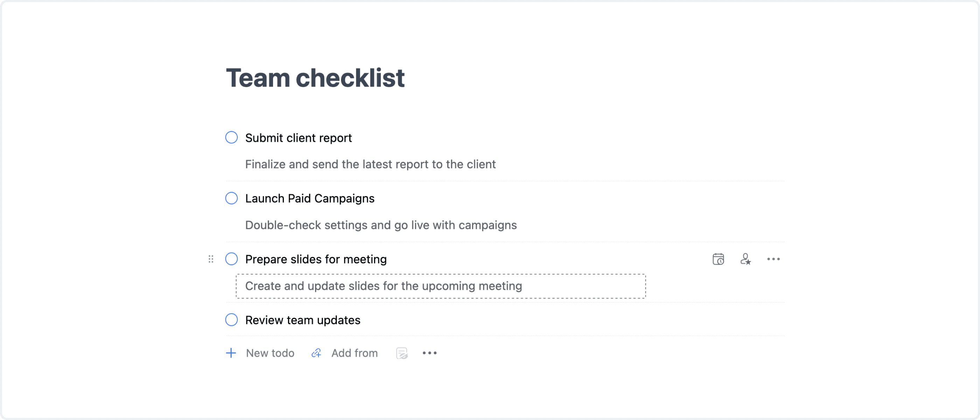This screenshot has height=420, width=980.
Task: Set a due date for Prepare slides
Action: pyautogui.click(x=718, y=259)
